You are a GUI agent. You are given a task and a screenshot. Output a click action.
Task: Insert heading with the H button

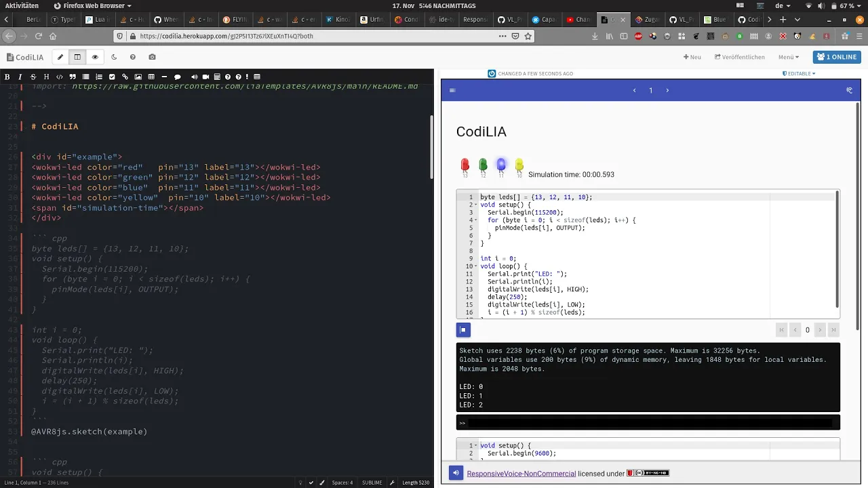click(x=46, y=77)
